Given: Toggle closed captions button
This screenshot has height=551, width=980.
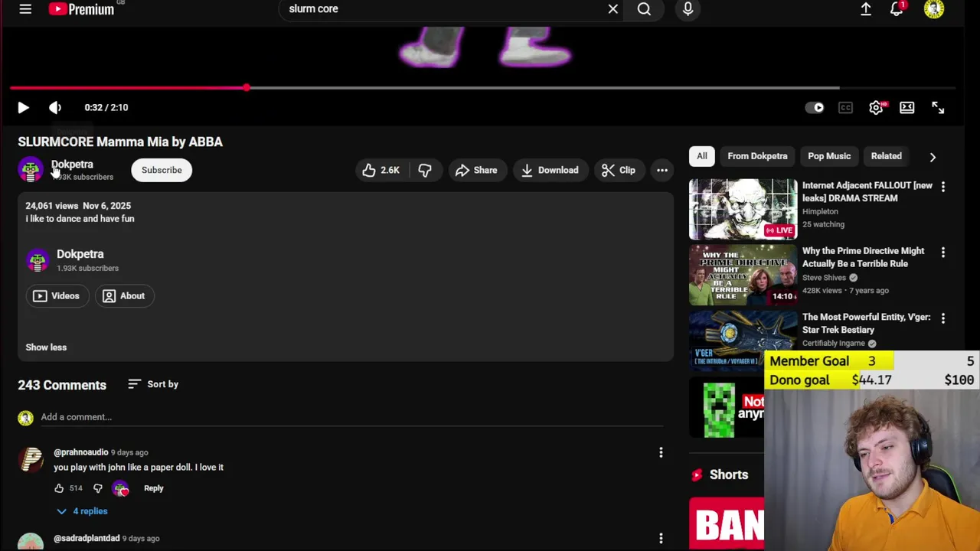Looking at the screenshot, I should pos(845,108).
